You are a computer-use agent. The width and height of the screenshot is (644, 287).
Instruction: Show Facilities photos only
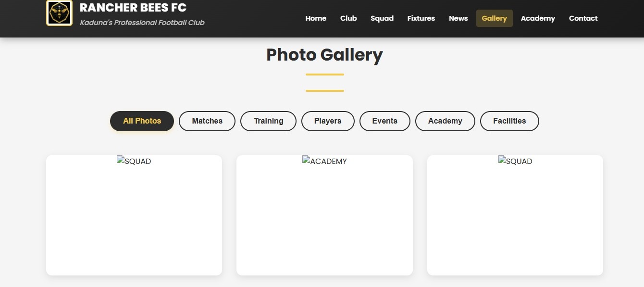pos(509,121)
